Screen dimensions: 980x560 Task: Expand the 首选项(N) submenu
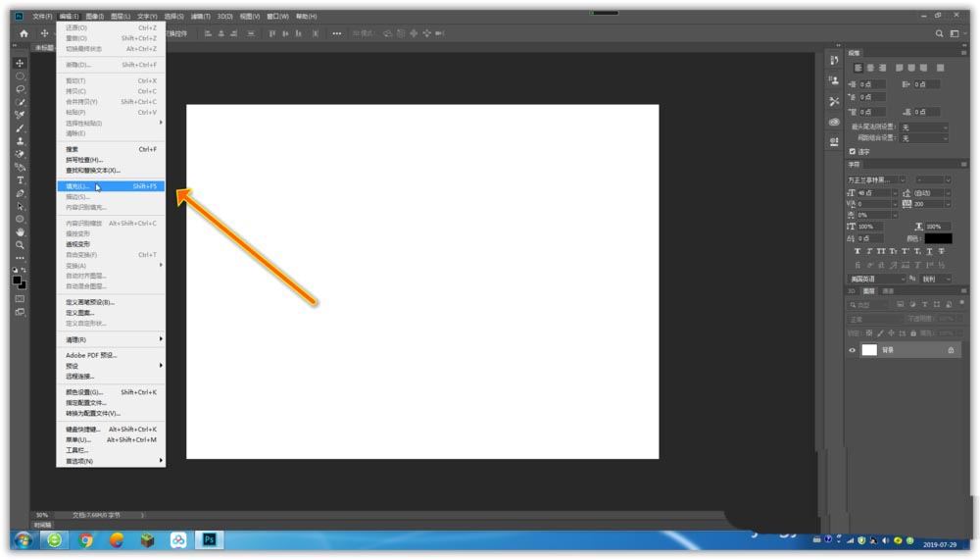(111, 461)
